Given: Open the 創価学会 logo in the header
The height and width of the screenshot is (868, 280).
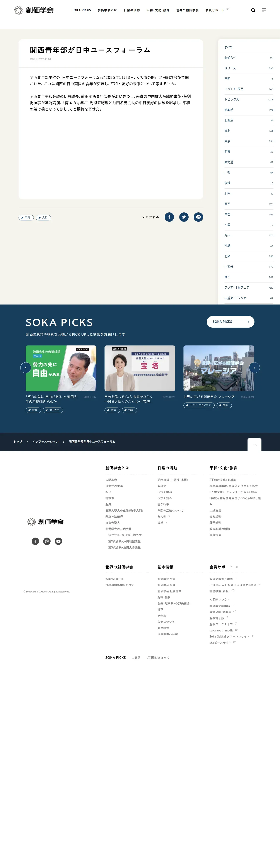Looking at the screenshot, I should (x=34, y=10).
